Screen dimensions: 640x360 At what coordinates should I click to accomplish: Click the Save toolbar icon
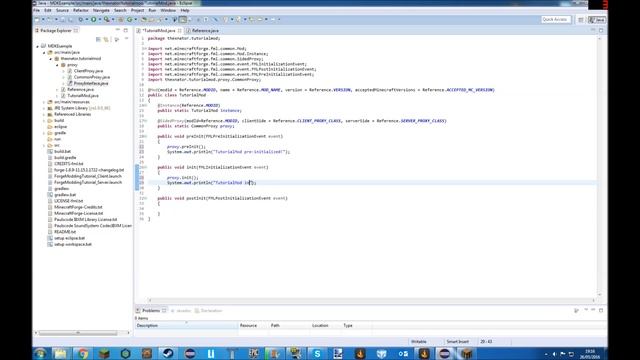pos(62,20)
